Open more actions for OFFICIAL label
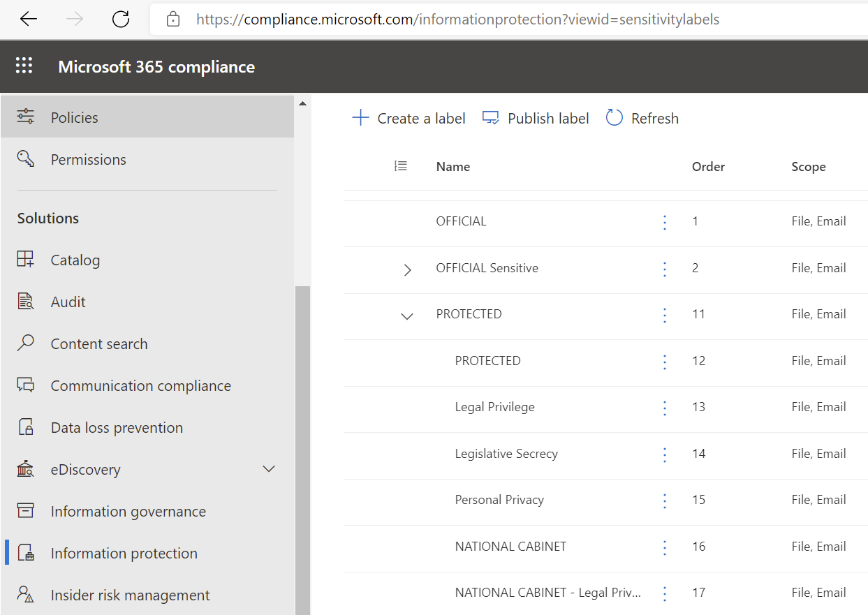The image size is (868, 615). click(x=665, y=222)
